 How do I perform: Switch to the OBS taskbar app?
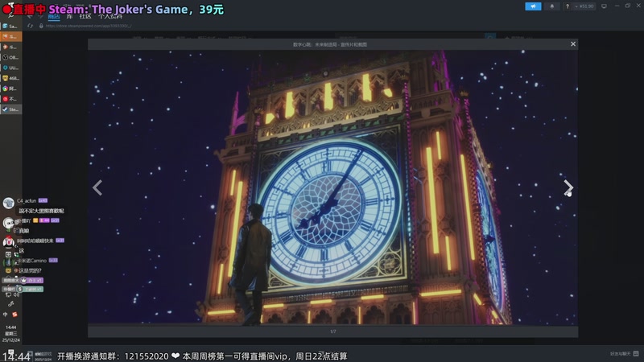[11, 57]
